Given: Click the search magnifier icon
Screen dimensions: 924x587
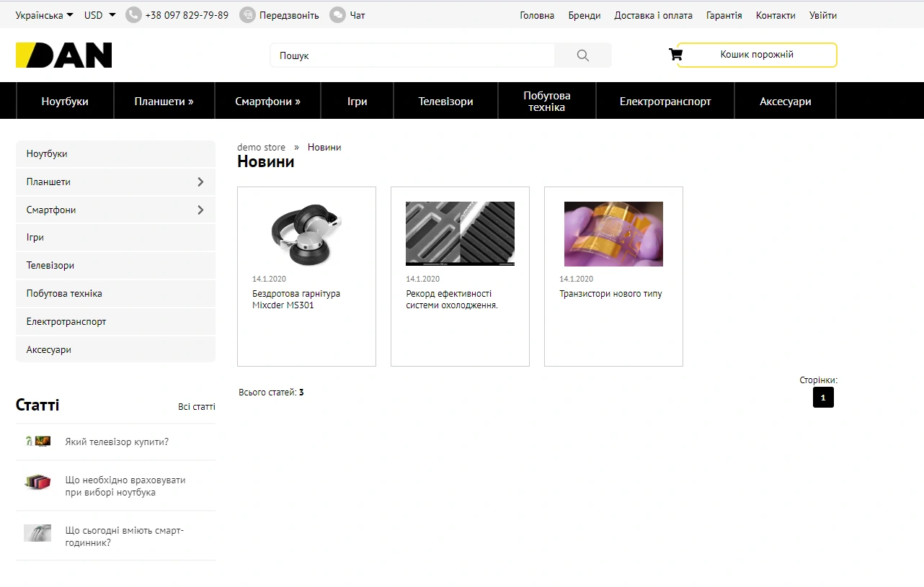Looking at the screenshot, I should click(x=583, y=55).
